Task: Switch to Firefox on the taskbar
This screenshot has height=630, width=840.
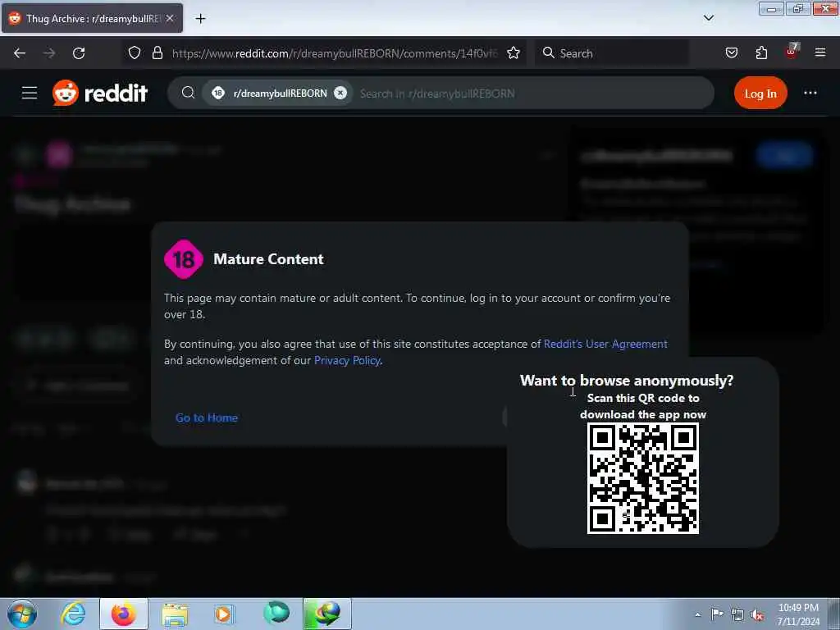Action: [124, 614]
